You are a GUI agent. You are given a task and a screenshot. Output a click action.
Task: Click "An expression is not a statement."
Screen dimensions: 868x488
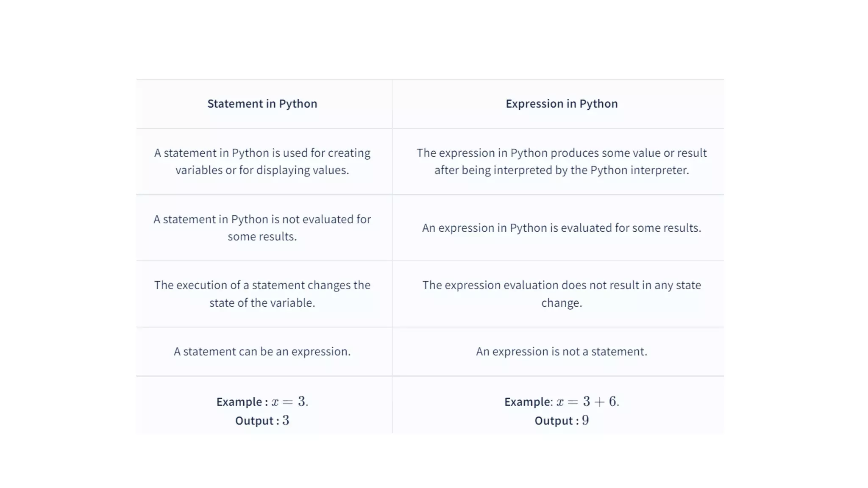point(561,352)
